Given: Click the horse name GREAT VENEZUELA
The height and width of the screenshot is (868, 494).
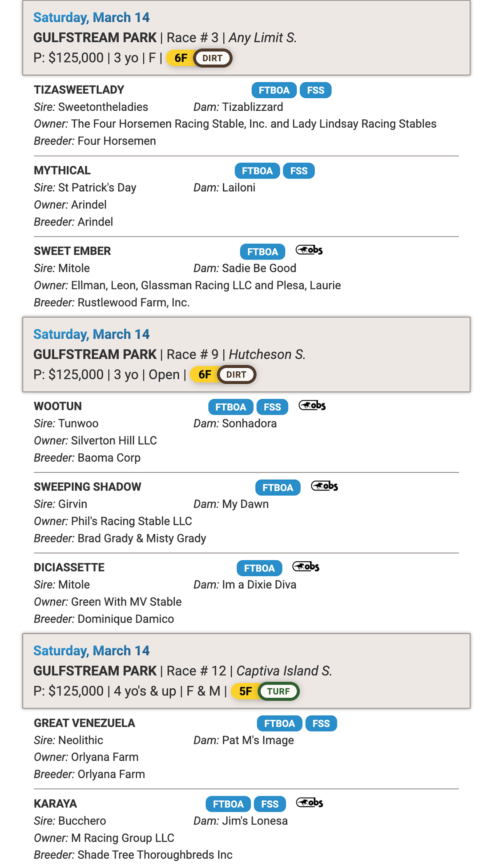Looking at the screenshot, I should (84, 723).
